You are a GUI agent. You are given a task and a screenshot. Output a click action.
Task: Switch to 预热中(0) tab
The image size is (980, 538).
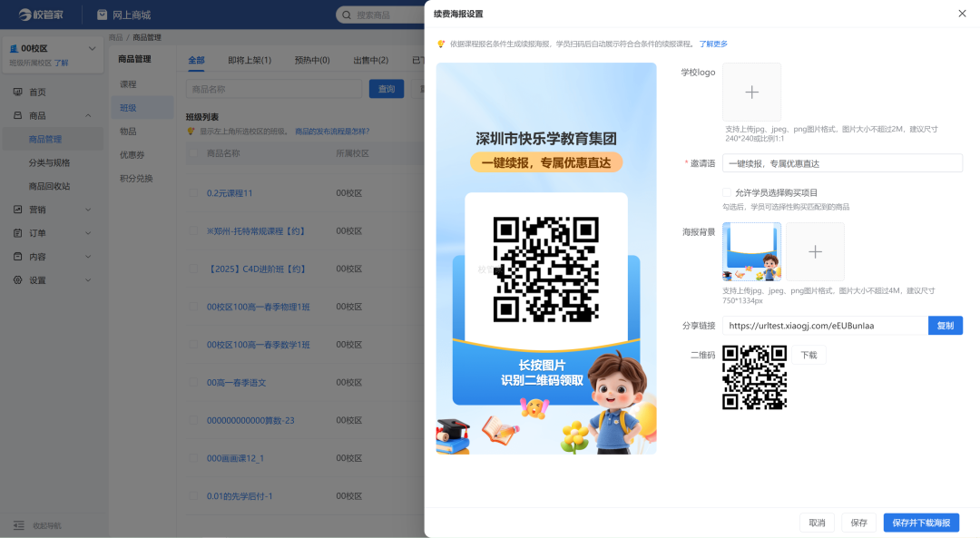(312, 60)
